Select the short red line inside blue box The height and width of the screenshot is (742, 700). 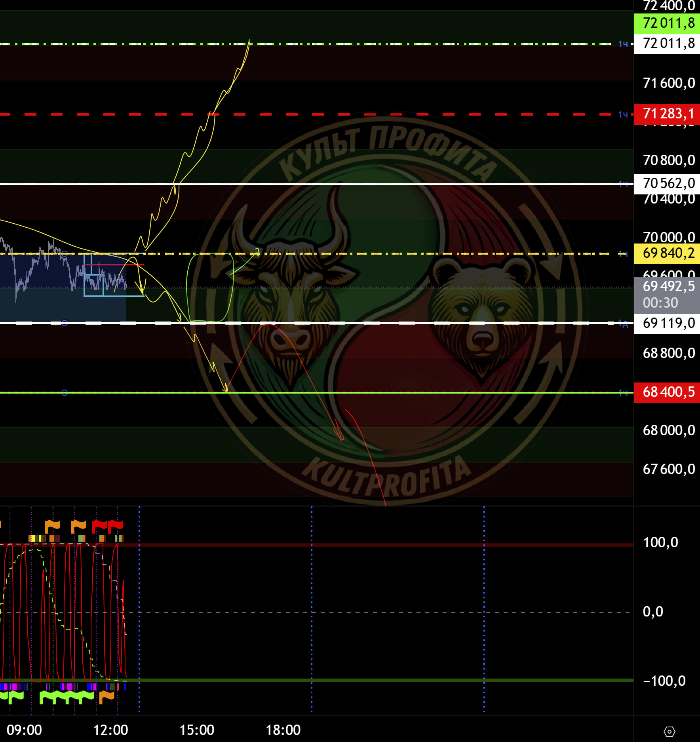tap(115, 264)
